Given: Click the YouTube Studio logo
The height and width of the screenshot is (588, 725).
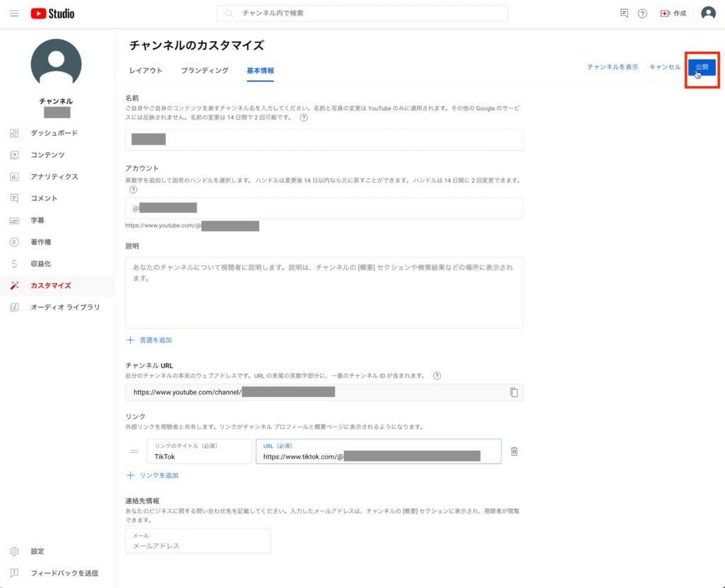Looking at the screenshot, I should coord(52,13).
